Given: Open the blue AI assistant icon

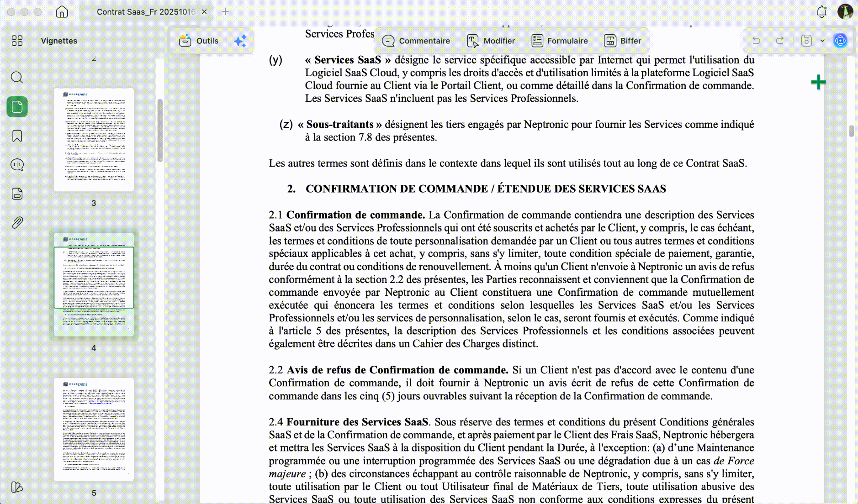Looking at the screenshot, I should click(x=840, y=41).
